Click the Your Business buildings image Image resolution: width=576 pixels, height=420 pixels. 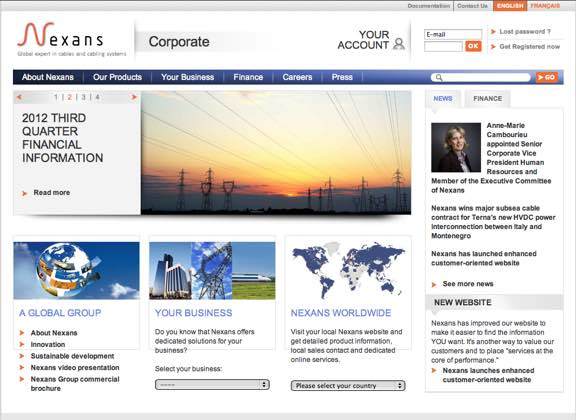click(212, 270)
